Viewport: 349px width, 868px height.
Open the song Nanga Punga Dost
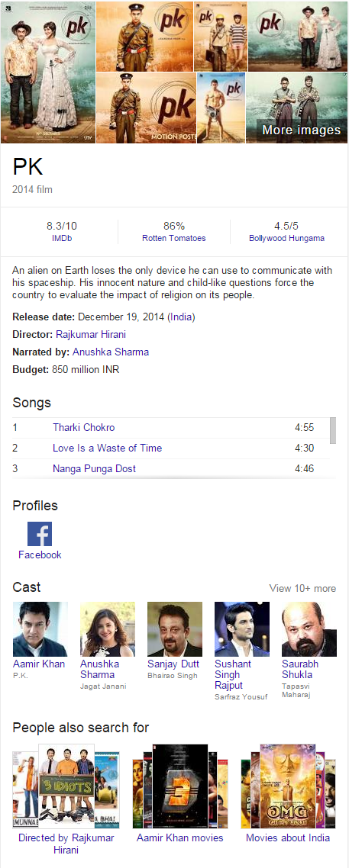pyautogui.click(x=94, y=468)
